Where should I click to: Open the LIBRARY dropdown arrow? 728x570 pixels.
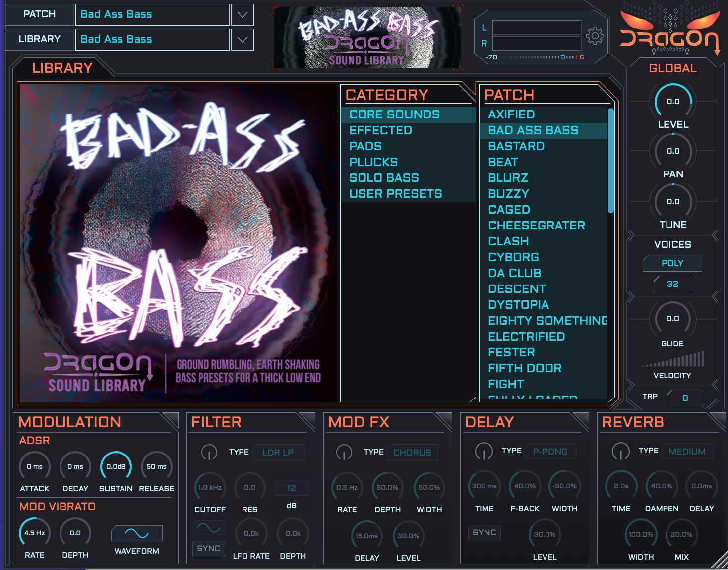pyautogui.click(x=243, y=40)
